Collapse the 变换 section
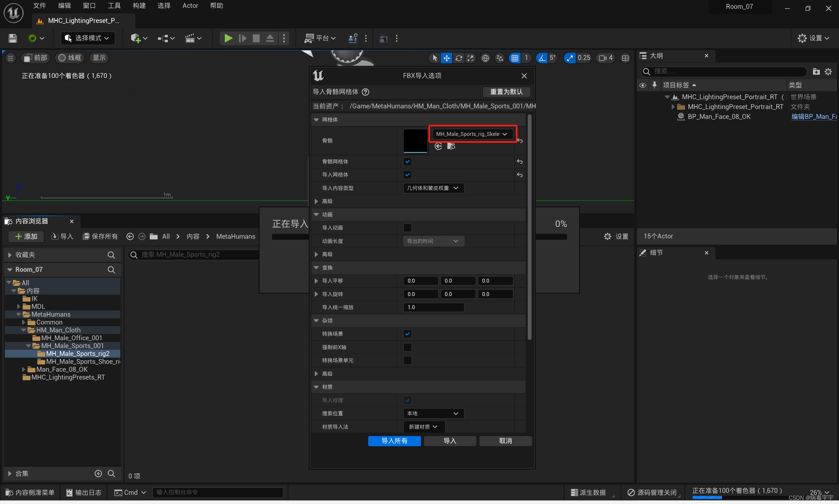 pos(316,268)
